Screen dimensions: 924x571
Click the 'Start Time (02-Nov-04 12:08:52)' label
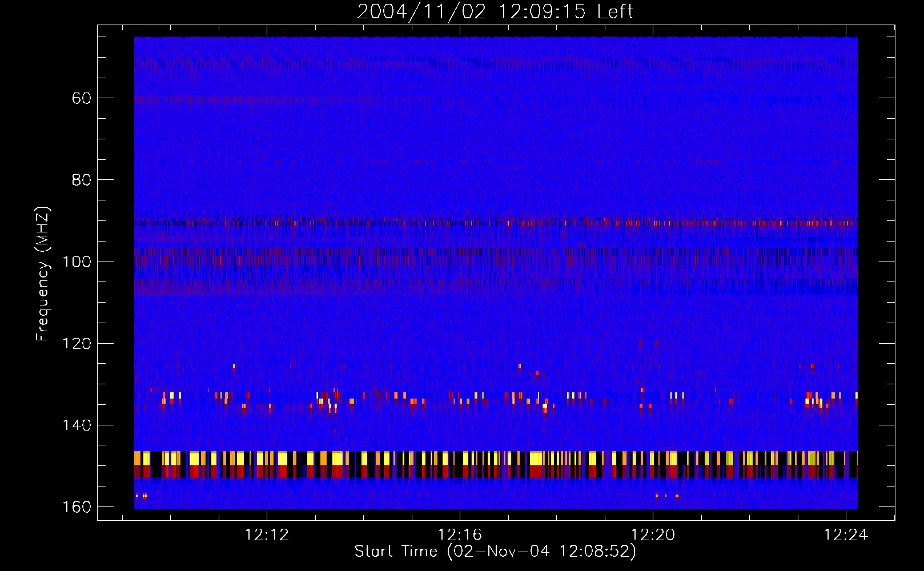click(x=495, y=552)
